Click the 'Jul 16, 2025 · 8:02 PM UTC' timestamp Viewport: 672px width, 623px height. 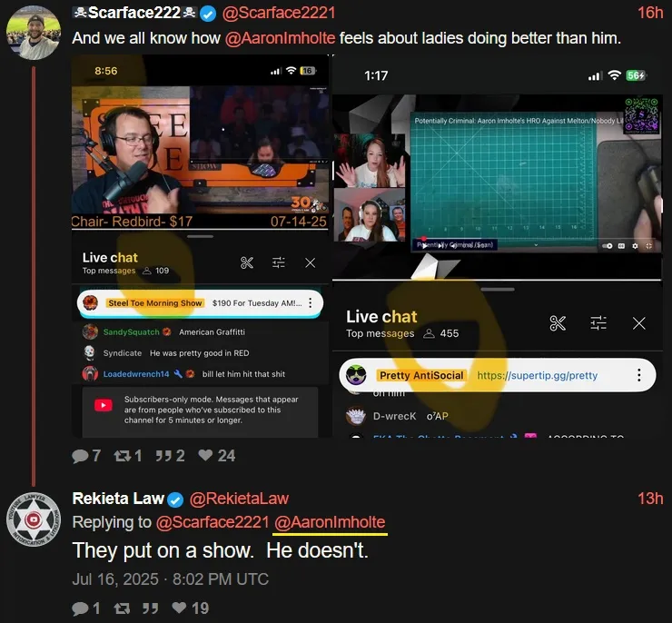(170, 579)
